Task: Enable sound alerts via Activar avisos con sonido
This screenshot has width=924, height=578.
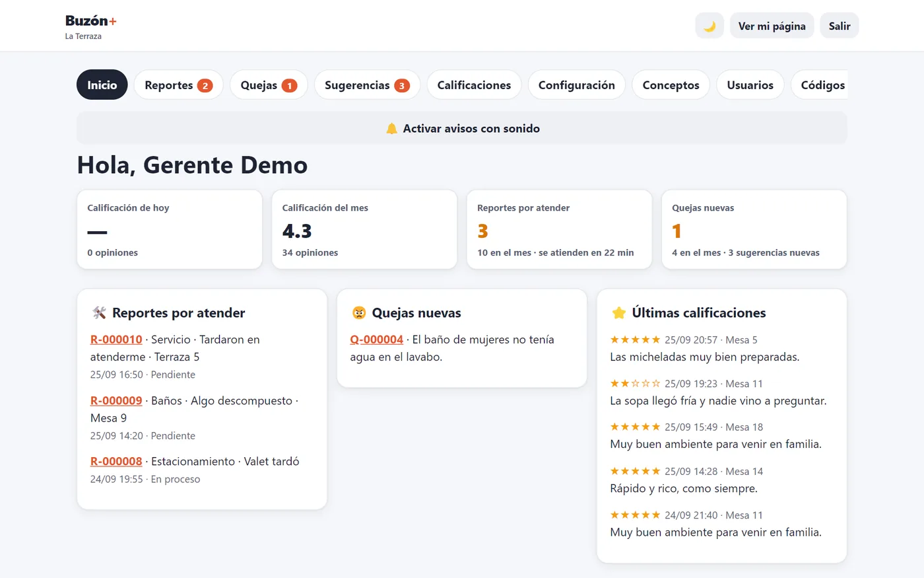Action: pyautogui.click(x=462, y=128)
